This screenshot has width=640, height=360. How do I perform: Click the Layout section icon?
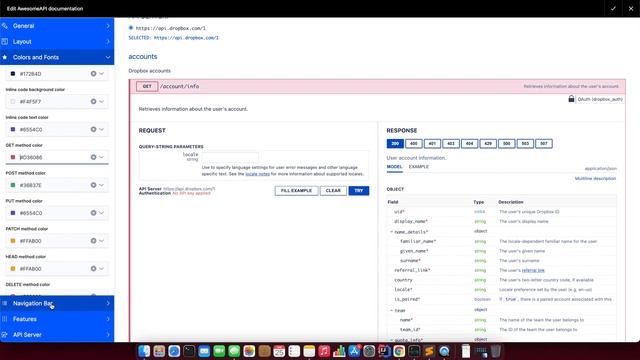(5, 42)
